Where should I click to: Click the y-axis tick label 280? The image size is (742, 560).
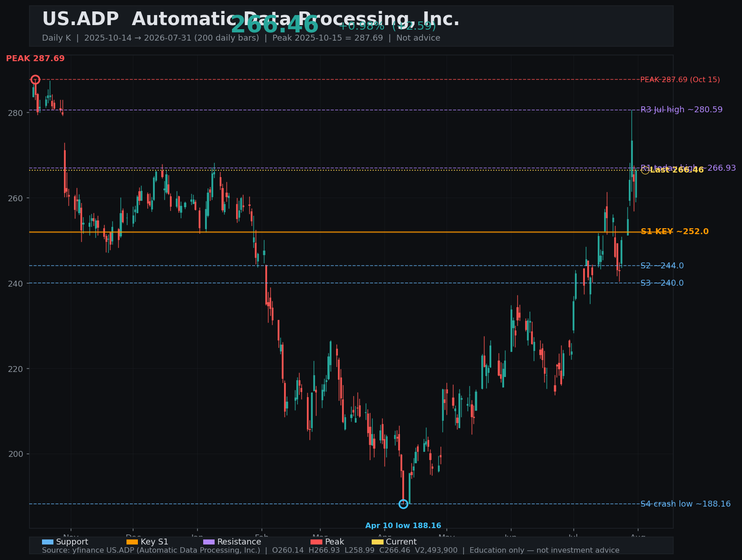point(16,113)
